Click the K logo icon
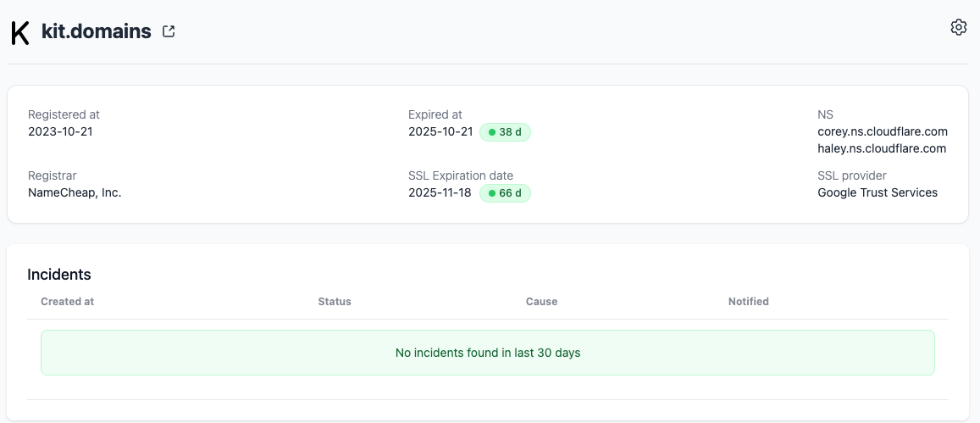This screenshot has width=980, height=423. coord(19,32)
